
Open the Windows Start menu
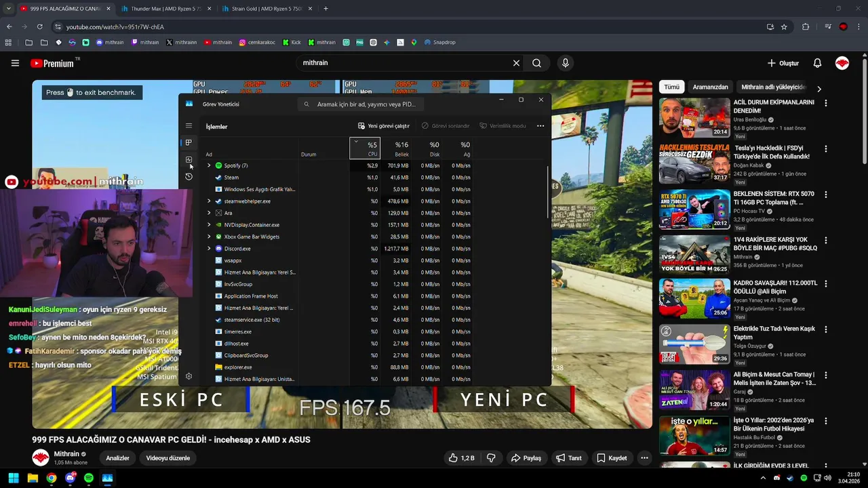[14, 478]
